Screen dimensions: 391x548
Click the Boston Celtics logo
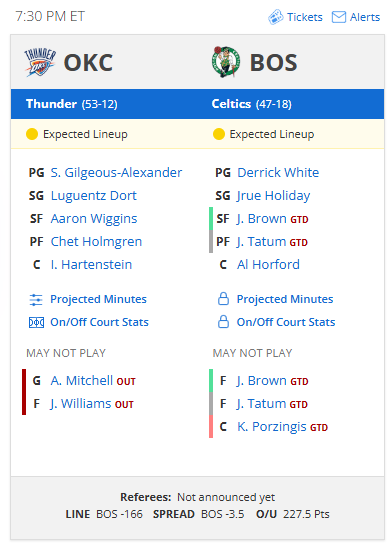(226, 62)
